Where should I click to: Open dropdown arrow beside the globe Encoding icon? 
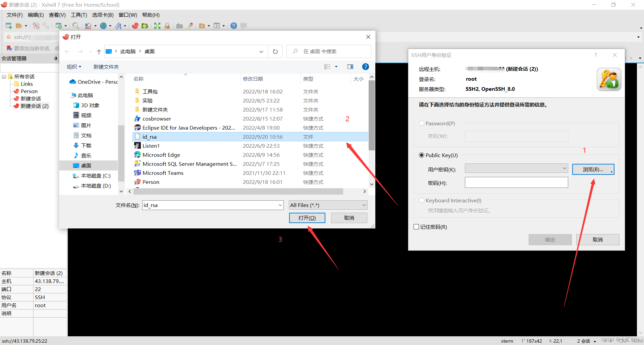[x=110, y=26]
